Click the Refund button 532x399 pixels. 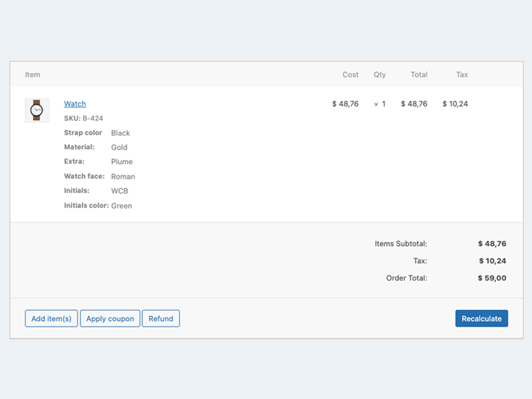tap(161, 319)
